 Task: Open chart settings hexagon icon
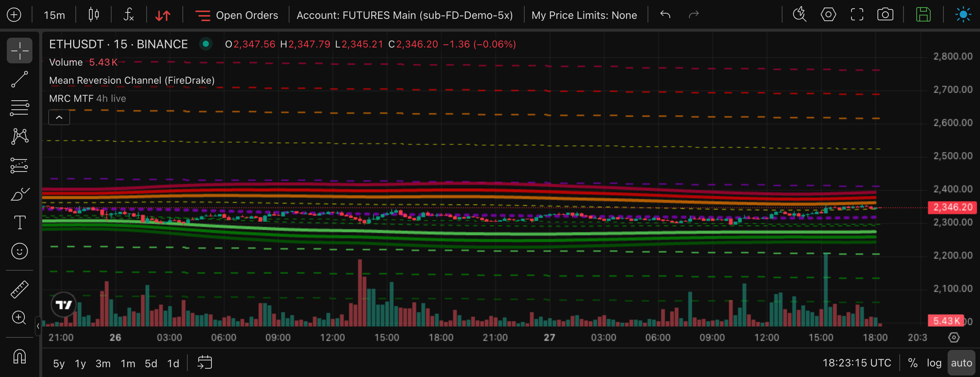pos(828,15)
